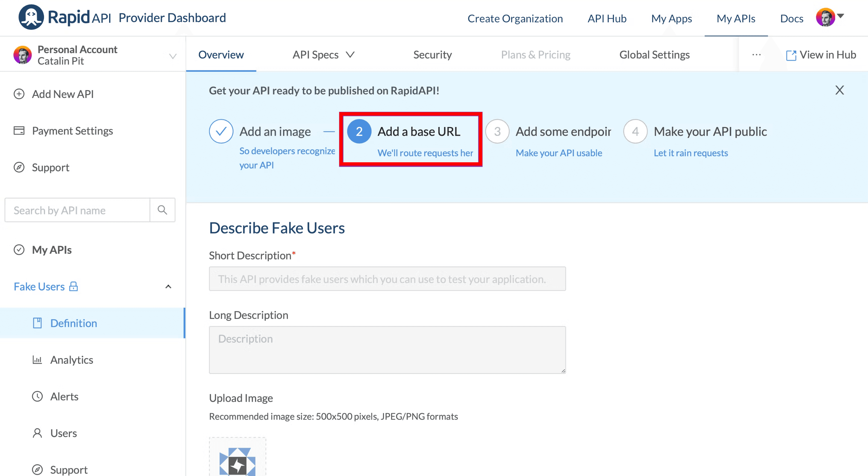Expand the API Specs dropdown arrow
Image resolution: width=868 pixels, height=476 pixels.
351,54
